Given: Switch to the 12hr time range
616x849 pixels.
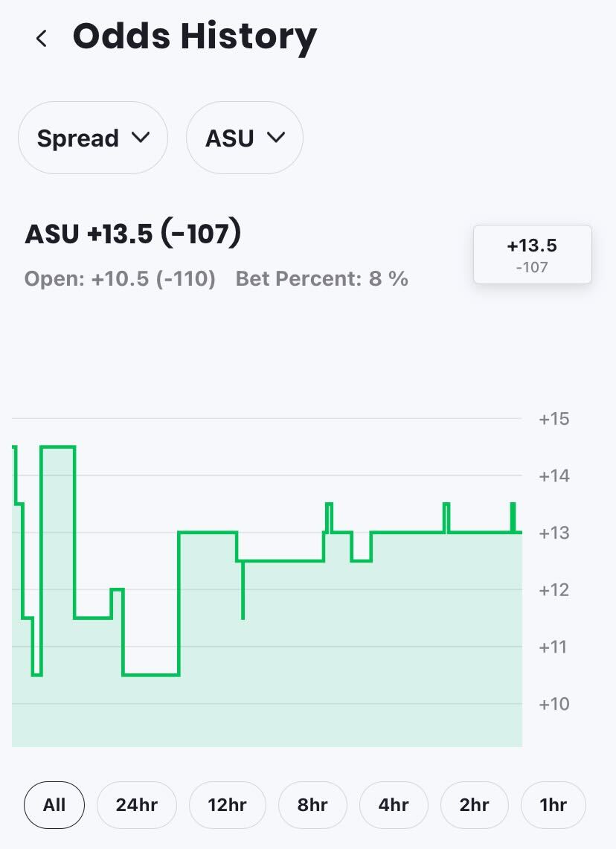Looking at the screenshot, I should 228,805.
